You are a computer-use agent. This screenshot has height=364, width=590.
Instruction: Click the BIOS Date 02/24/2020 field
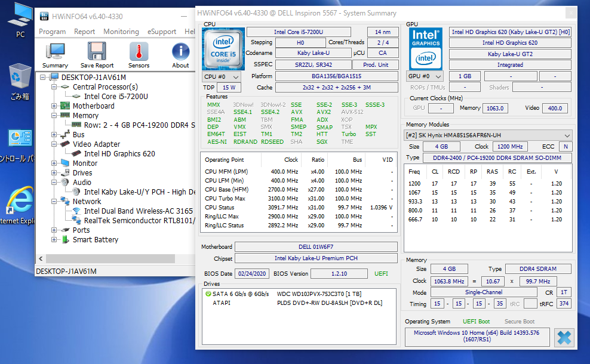pyautogui.click(x=252, y=274)
